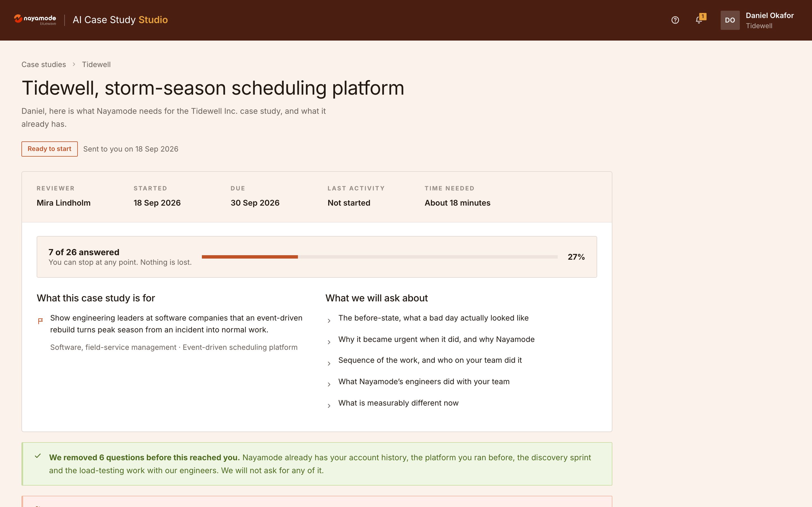Click the Nayamode logo
The width and height of the screenshot is (812, 507).
pos(35,20)
